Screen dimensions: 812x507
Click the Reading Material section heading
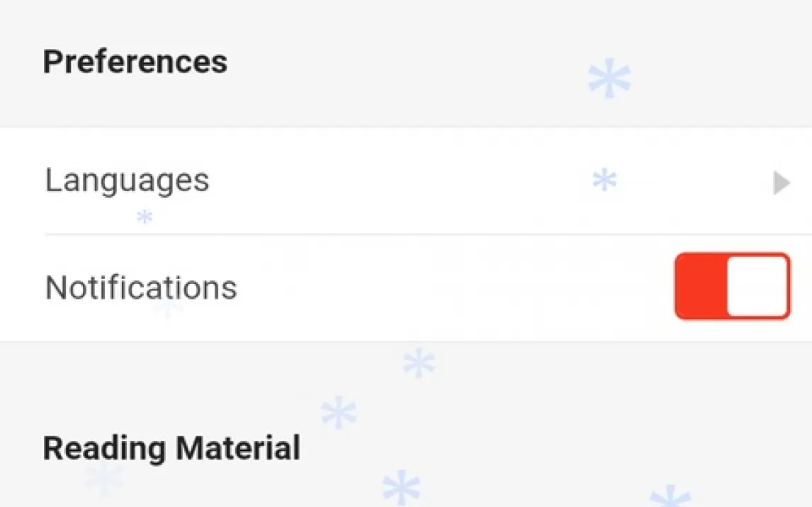[171, 448]
